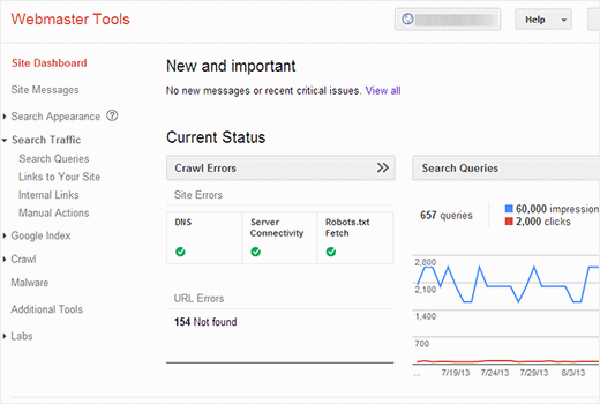
Task: Open the 154 Not found URL errors
Action: 206,322
